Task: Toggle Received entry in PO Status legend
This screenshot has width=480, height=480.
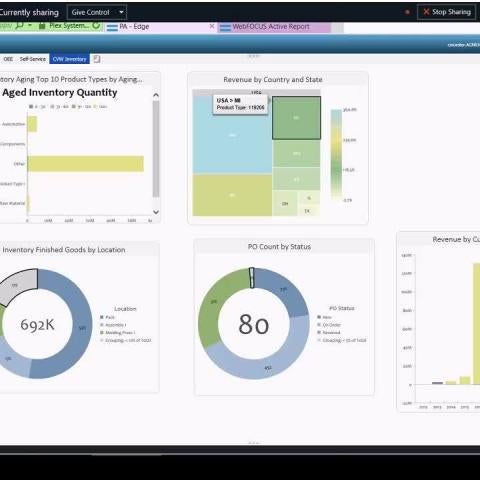Action: pyautogui.click(x=329, y=332)
